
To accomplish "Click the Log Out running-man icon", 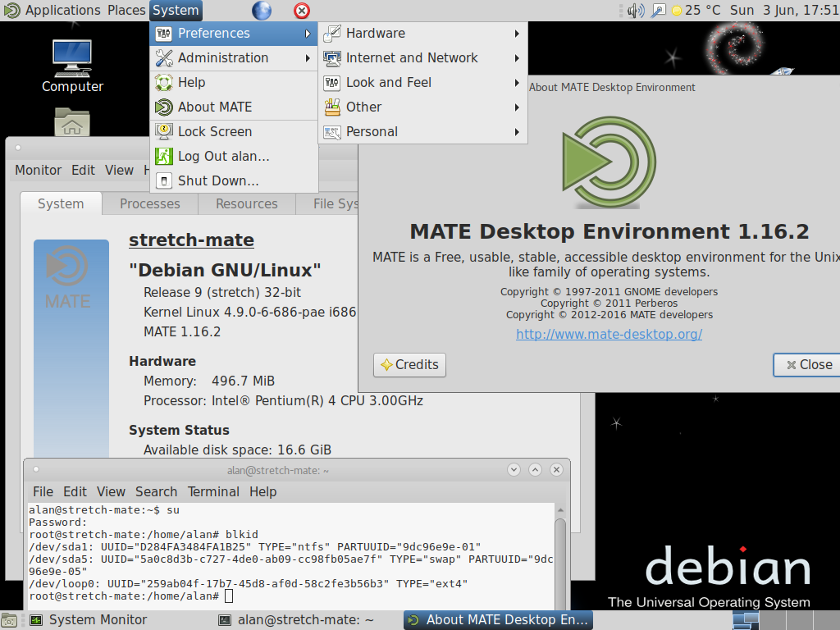I will (163, 157).
